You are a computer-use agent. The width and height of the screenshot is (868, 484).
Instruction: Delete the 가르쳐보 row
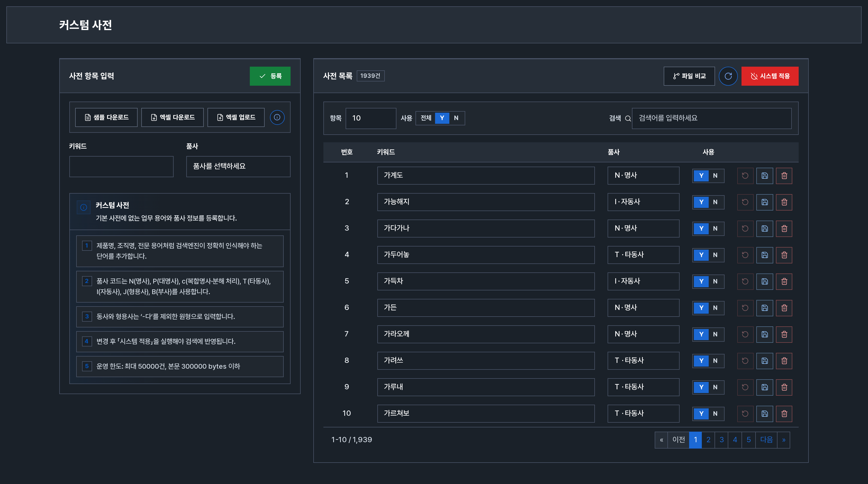tap(784, 414)
